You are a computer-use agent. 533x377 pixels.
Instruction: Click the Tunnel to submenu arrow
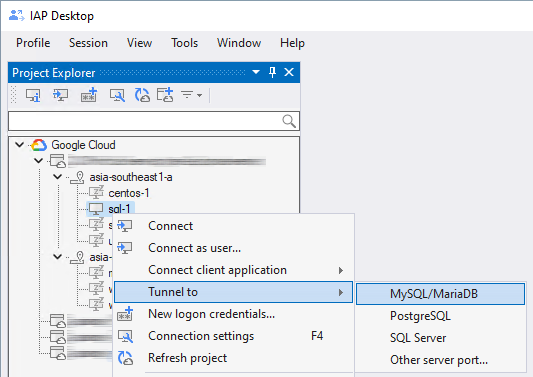click(x=341, y=292)
